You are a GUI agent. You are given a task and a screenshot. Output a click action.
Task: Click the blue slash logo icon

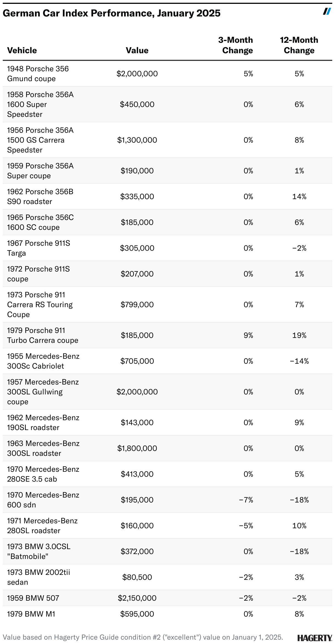(x=327, y=11)
